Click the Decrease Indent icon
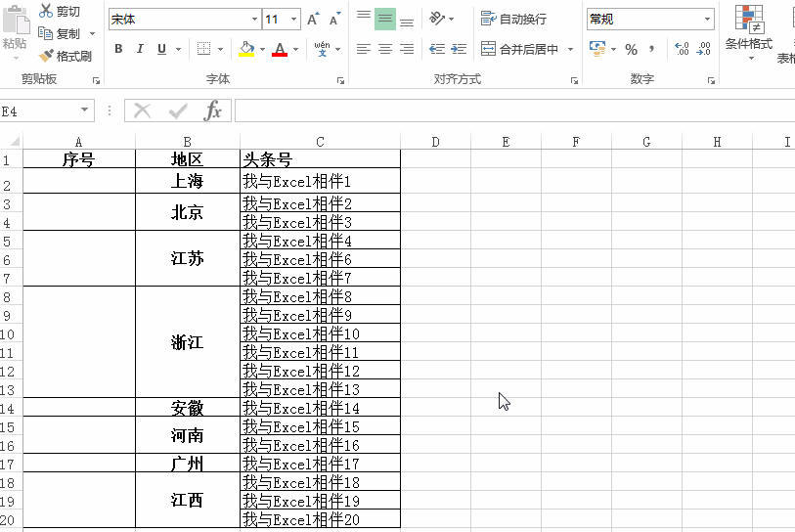 [436, 49]
